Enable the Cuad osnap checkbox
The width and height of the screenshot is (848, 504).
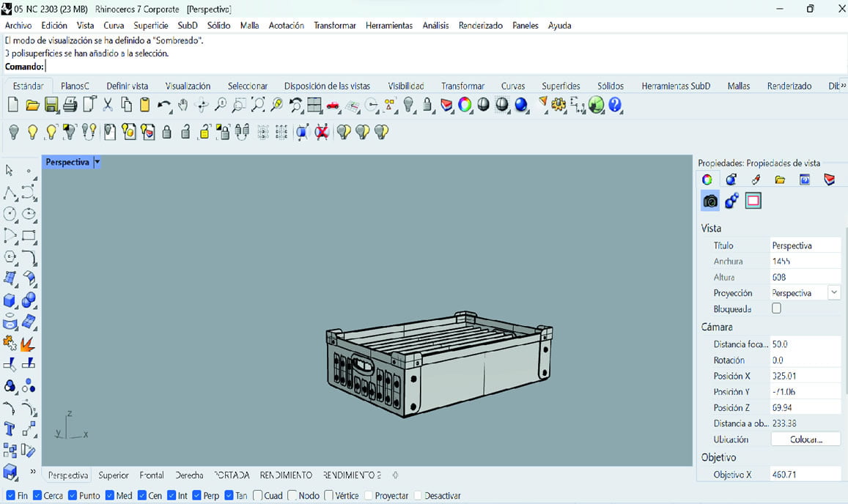pyautogui.click(x=257, y=495)
